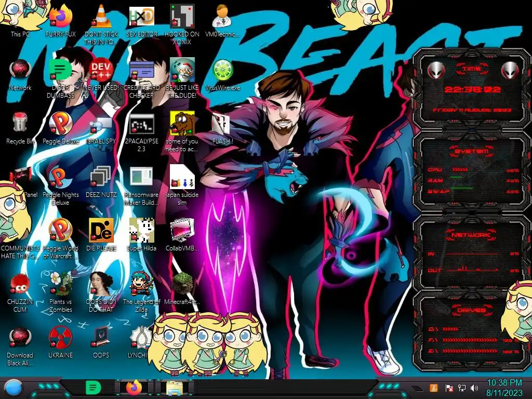
Task: Launch the DEV C++ shortcut
Action: pyautogui.click(x=101, y=75)
